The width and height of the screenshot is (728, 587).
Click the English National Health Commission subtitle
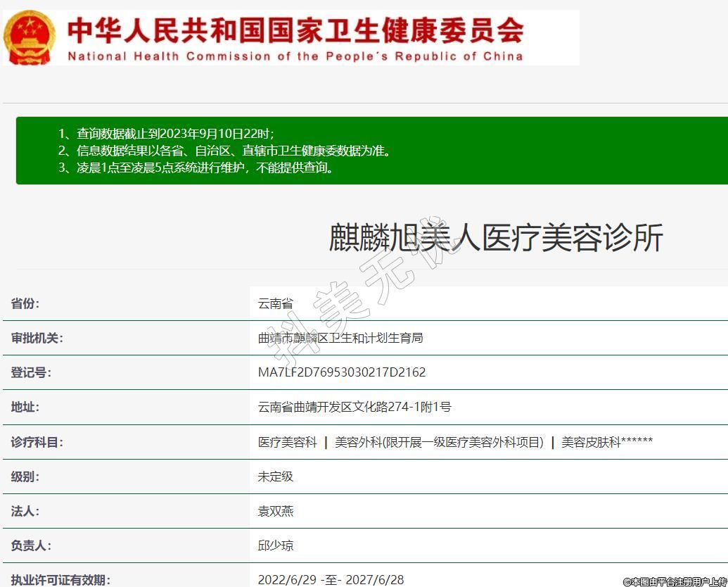[x=295, y=56]
